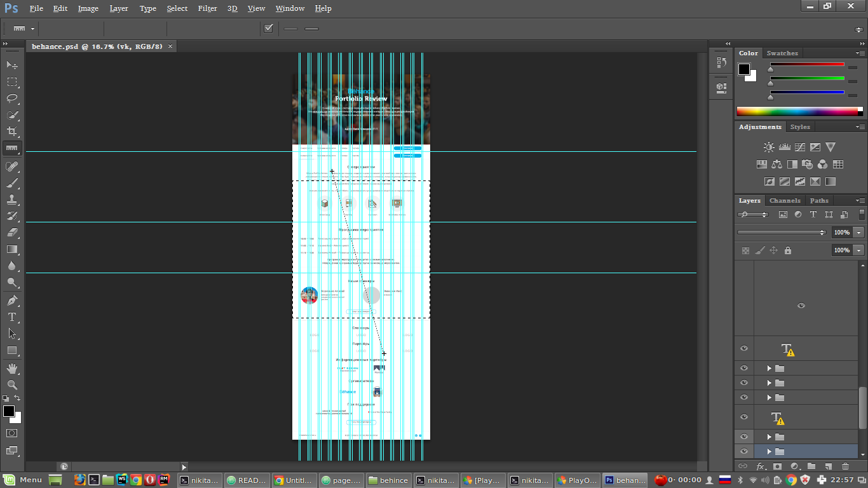Add layer mask from Layers panel bottom

pos(777,466)
